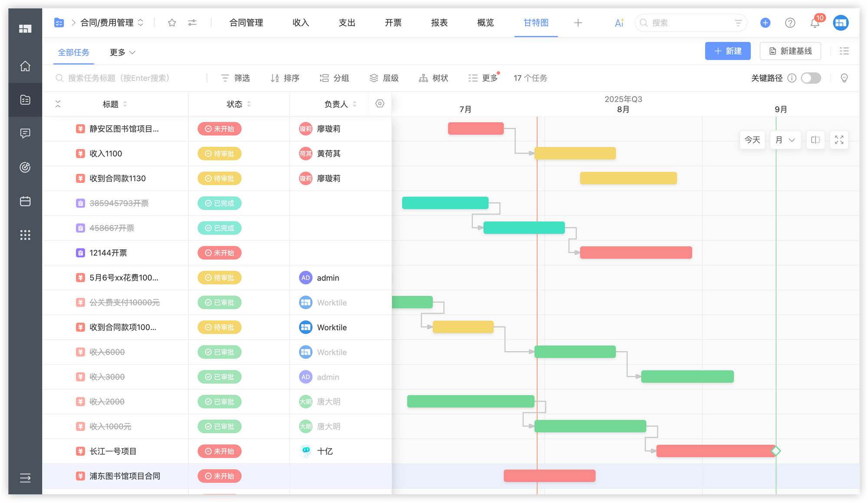The width and height of the screenshot is (868, 503).
Task: Open the home icon in sidebar
Action: [25, 66]
